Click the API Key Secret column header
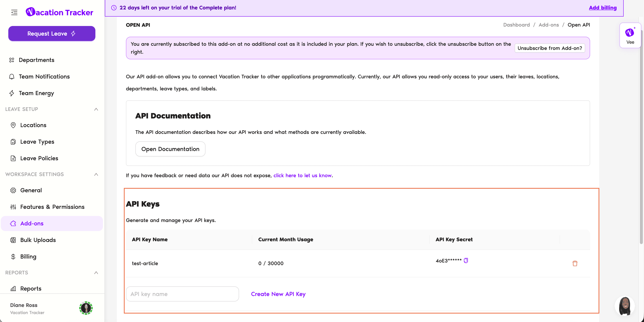This screenshot has height=322, width=644. [x=454, y=239]
